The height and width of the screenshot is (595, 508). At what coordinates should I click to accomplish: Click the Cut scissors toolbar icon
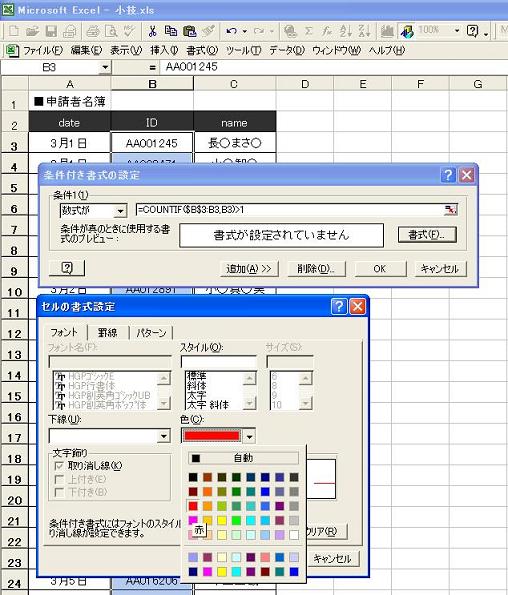153,31
